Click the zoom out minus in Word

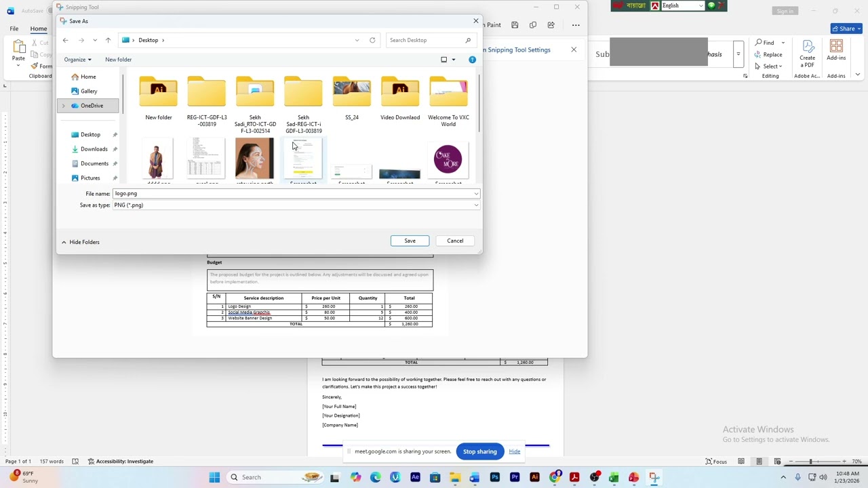791,462
